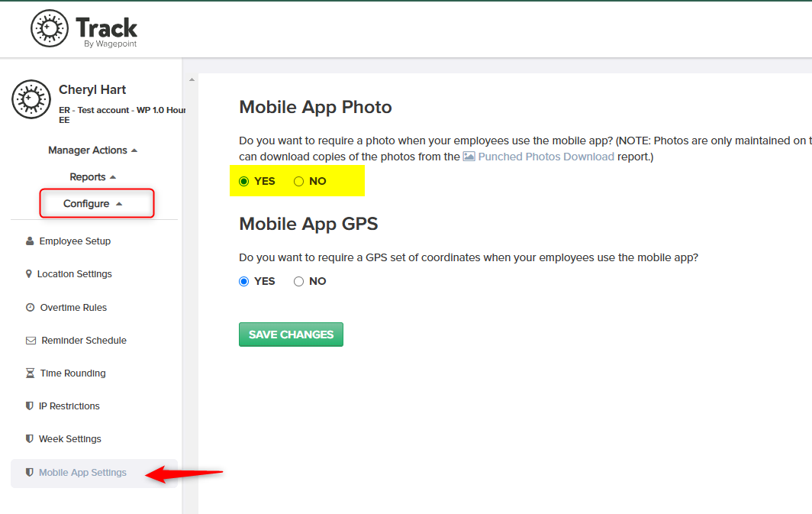Go to Overtime Rules
Viewport: 812px width, 514px height.
[73, 307]
